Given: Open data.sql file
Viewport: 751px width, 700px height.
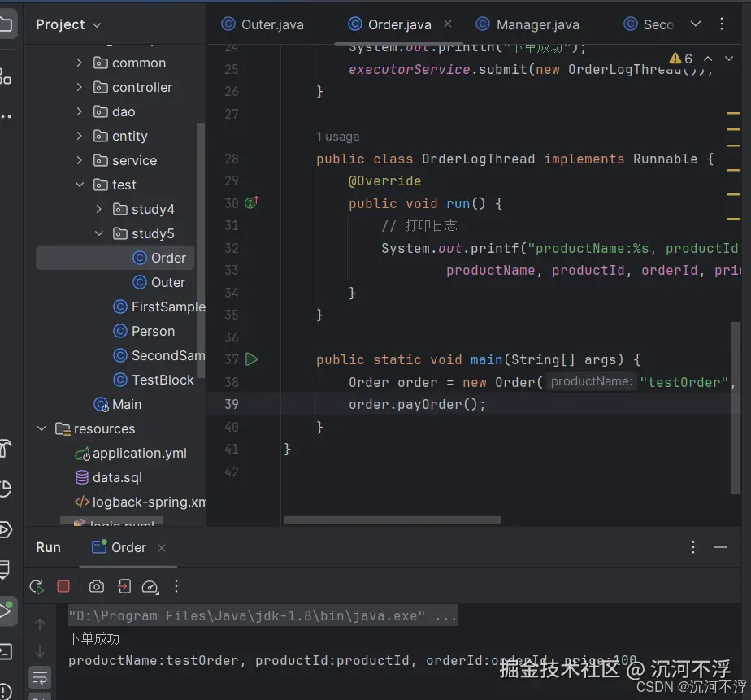Looking at the screenshot, I should pyautogui.click(x=109, y=478).
